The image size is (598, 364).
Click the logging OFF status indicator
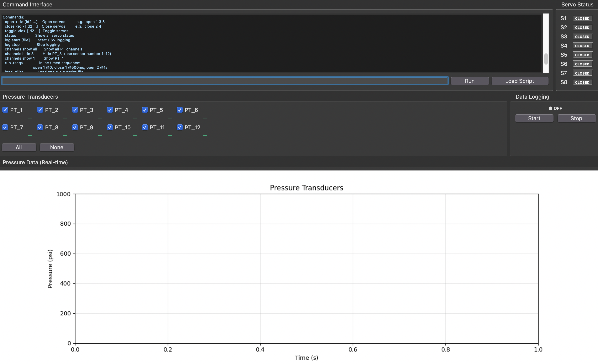click(555, 108)
